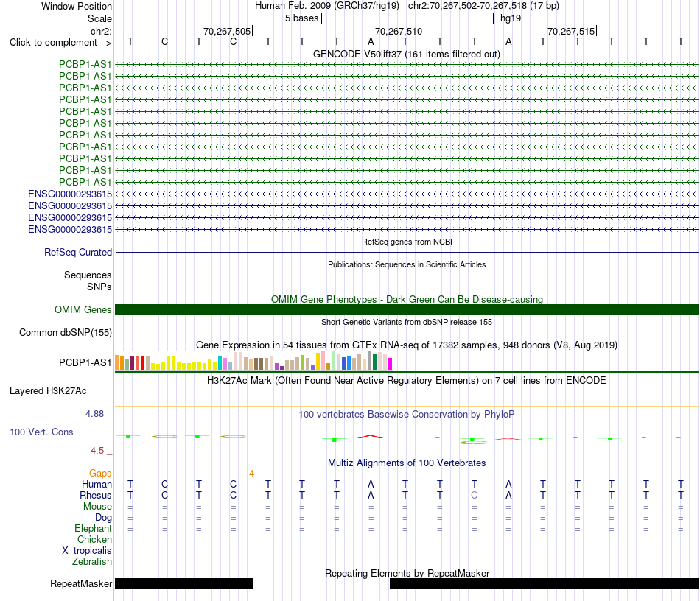Open the GTEx Gene Expression track title
Screen dimensions: 700x601
click(x=406, y=345)
